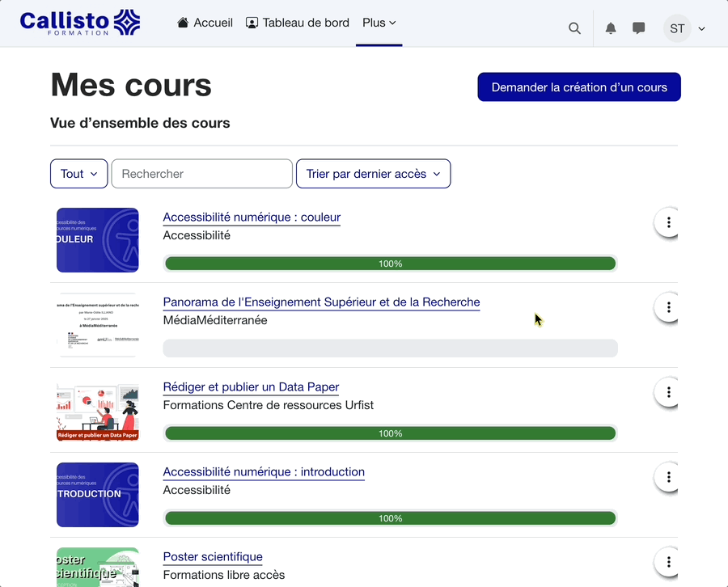Click the INTRODUCTION course thumbnail

coord(98,495)
